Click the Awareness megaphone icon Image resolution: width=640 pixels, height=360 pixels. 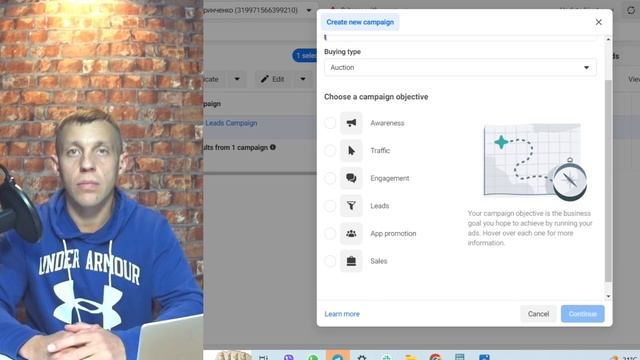[x=351, y=123]
